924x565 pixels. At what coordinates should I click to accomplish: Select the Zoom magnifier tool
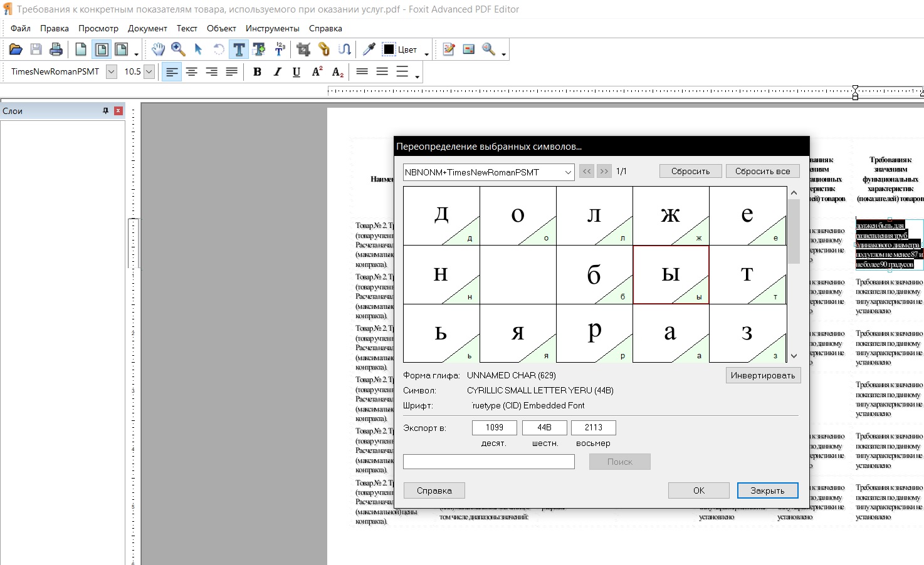tap(178, 49)
